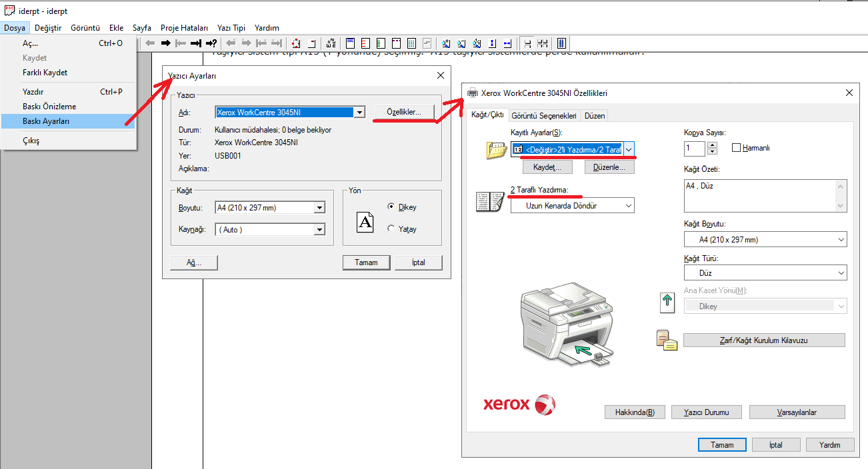Close the Yazıcı Ayarları dialog
The image size is (868, 469).
pos(441,76)
